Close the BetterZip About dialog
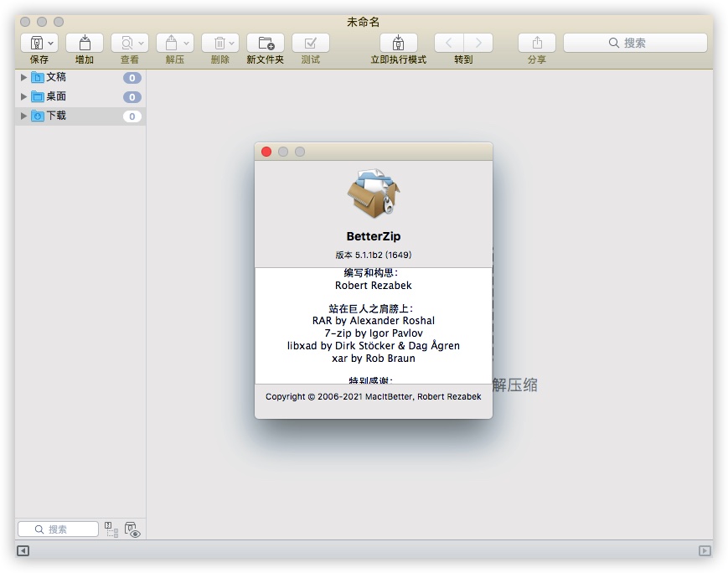 click(266, 152)
